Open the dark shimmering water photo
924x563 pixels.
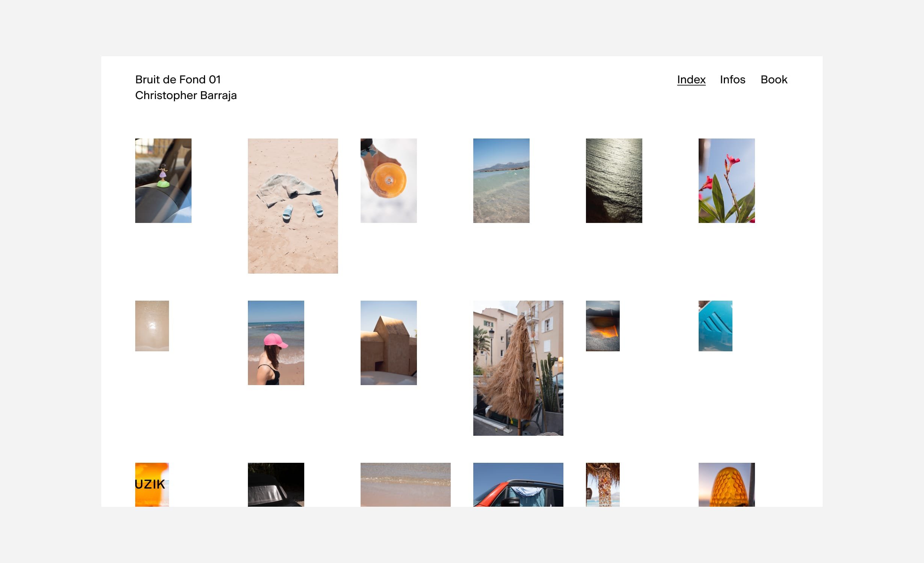pyautogui.click(x=614, y=181)
